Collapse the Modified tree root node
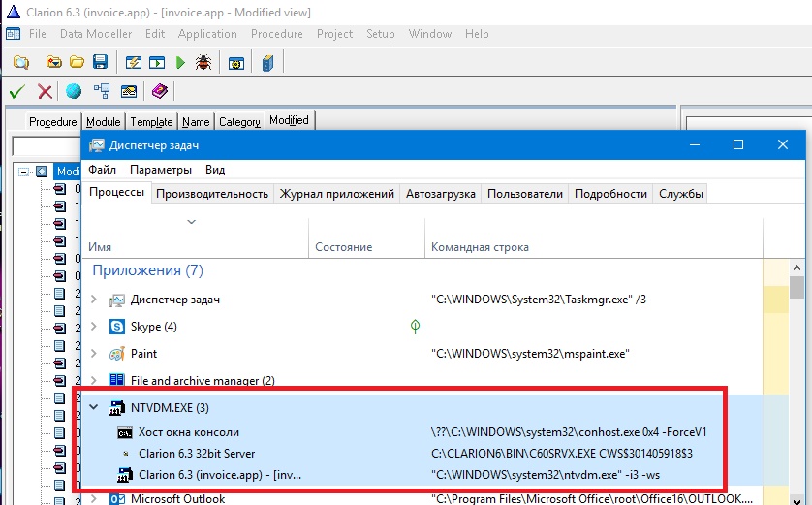 click(x=25, y=172)
